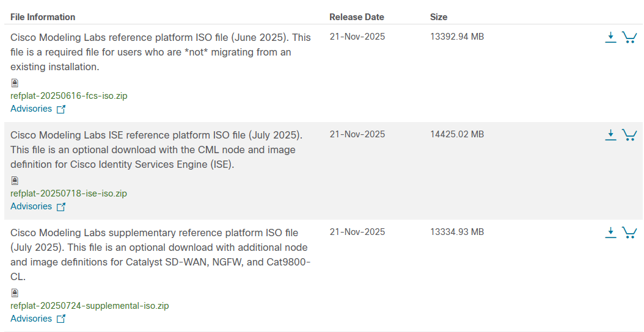Click the Size column header

(x=439, y=17)
